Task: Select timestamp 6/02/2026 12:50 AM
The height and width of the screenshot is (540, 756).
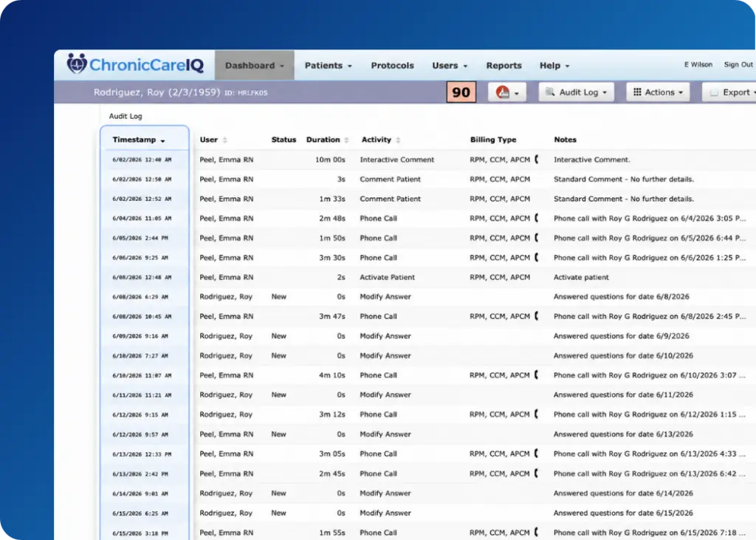Action: pos(142,179)
